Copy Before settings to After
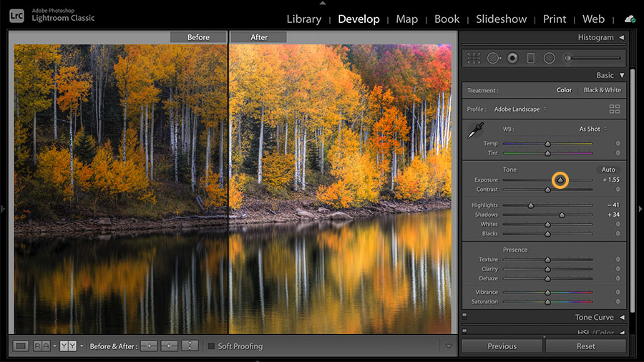This screenshot has height=362, width=644. tap(149, 346)
